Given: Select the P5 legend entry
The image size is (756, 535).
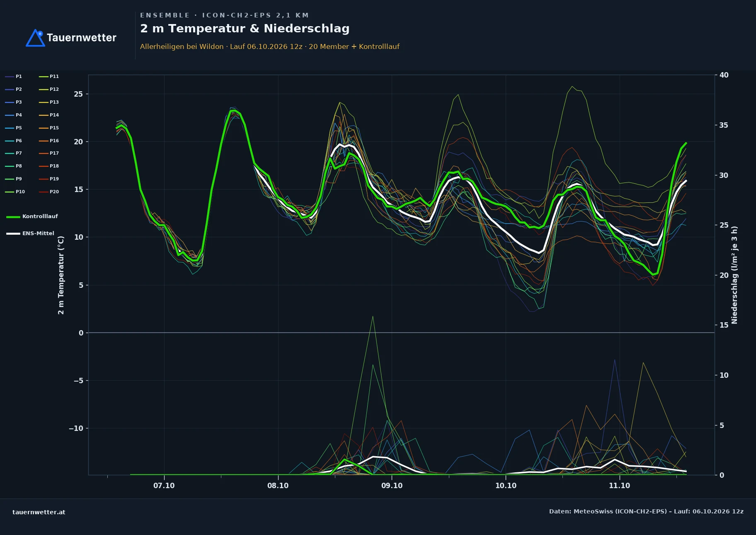Looking at the screenshot, I should point(14,128).
